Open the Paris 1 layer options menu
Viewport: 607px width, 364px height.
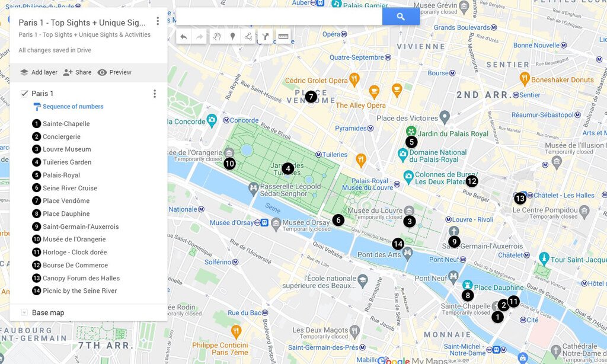tap(155, 94)
